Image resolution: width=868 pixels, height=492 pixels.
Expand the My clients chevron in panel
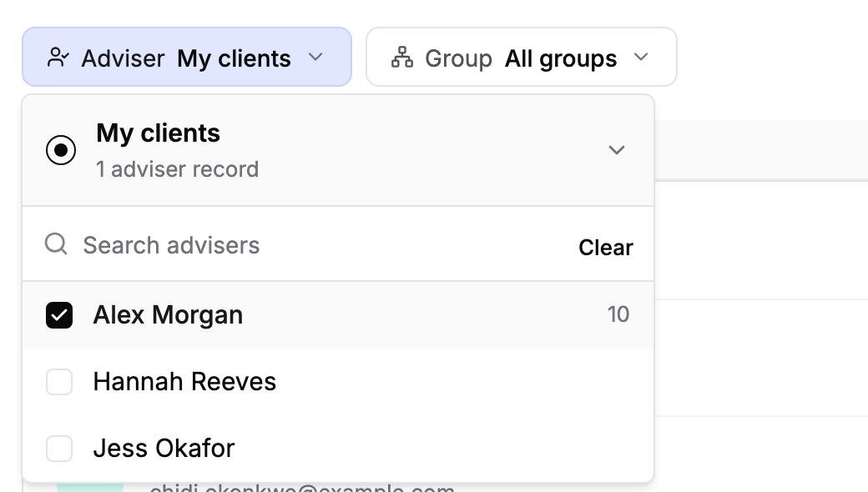pyautogui.click(x=616, y=150)
